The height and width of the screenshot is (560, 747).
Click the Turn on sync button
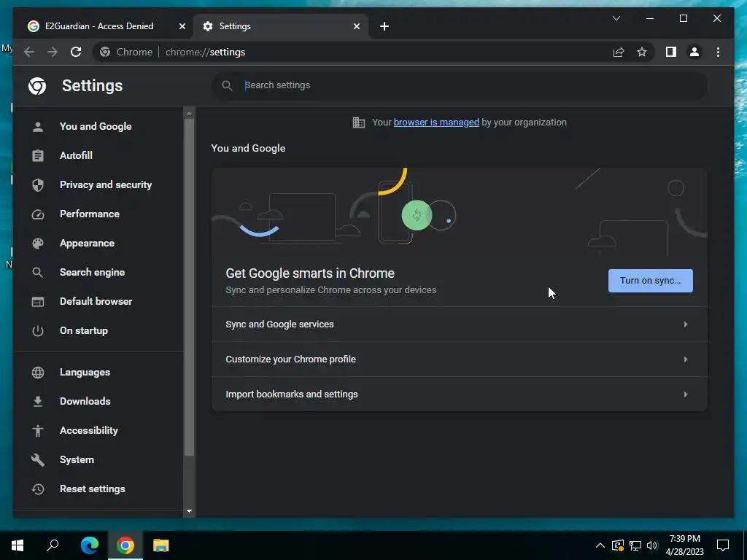click(x=650, y=281)
